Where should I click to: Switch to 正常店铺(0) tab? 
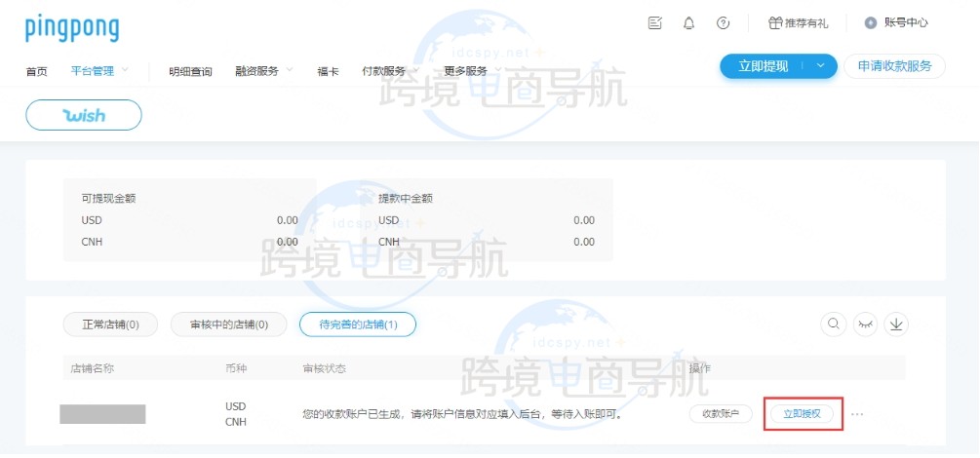(x=110, y=324)
